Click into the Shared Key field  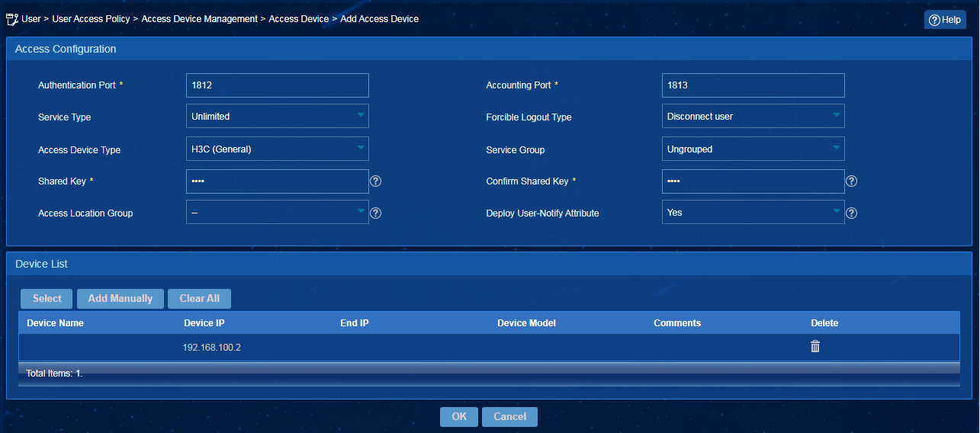278,181
